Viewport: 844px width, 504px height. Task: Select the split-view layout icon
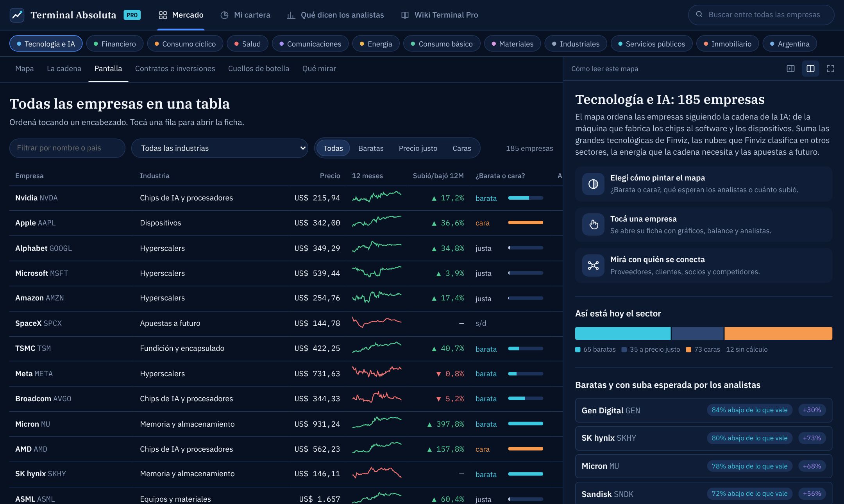click(810, 69)
